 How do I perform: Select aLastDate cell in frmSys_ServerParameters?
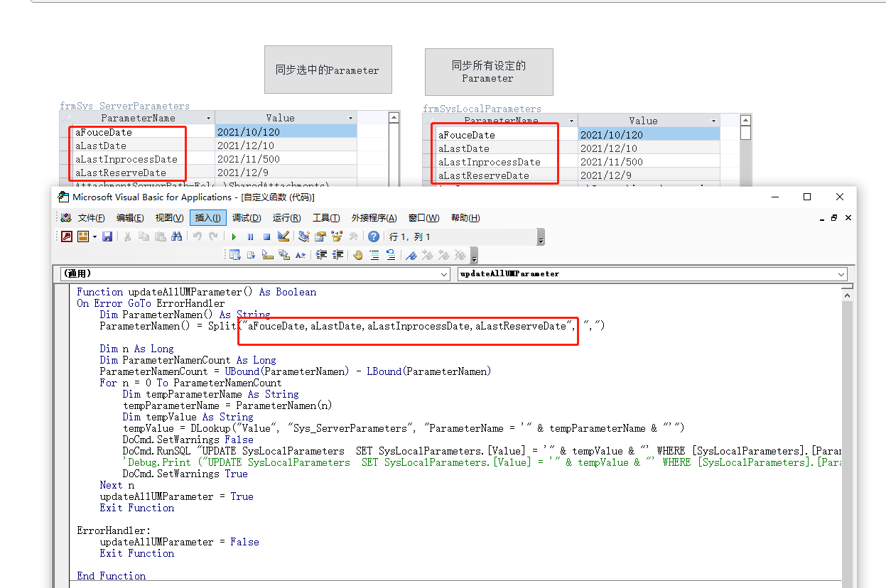point(144,146)
